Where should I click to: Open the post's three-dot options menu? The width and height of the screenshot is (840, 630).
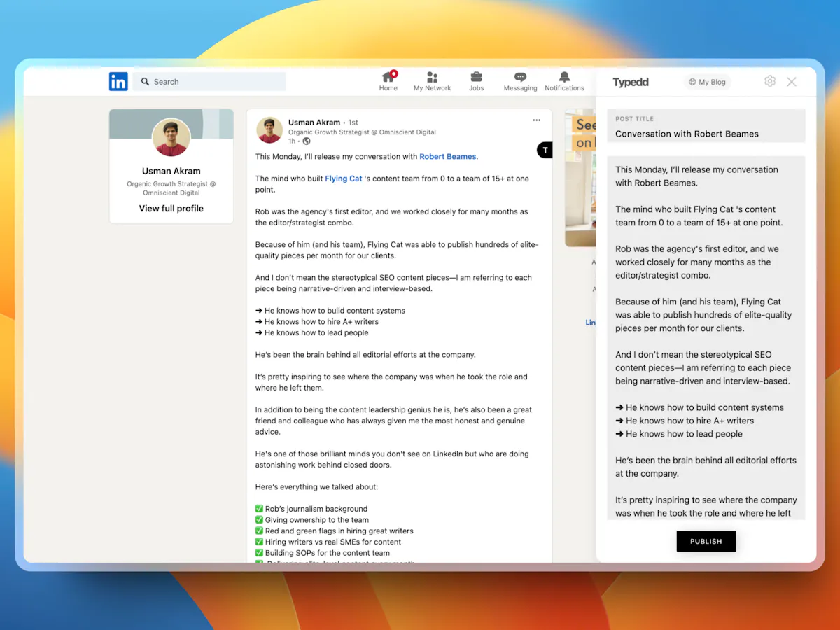(x=537, y=120)
